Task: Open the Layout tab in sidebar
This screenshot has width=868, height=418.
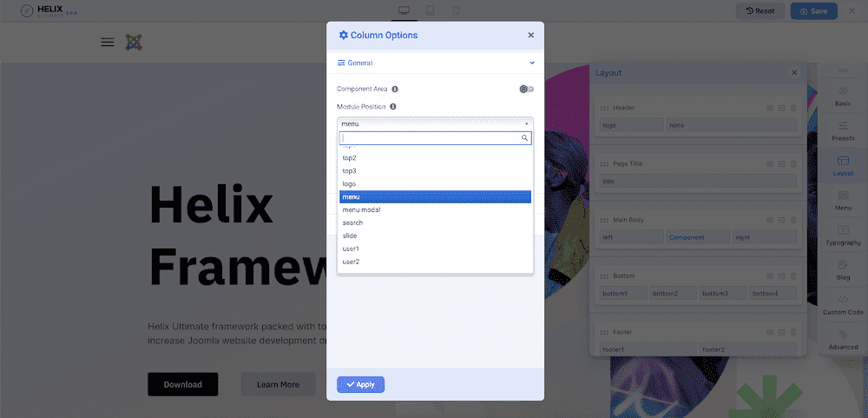Action: click(843, 166)
